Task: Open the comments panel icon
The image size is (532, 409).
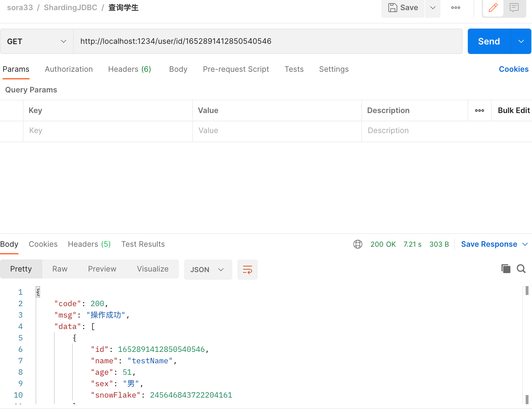Action: pos(514,8)
